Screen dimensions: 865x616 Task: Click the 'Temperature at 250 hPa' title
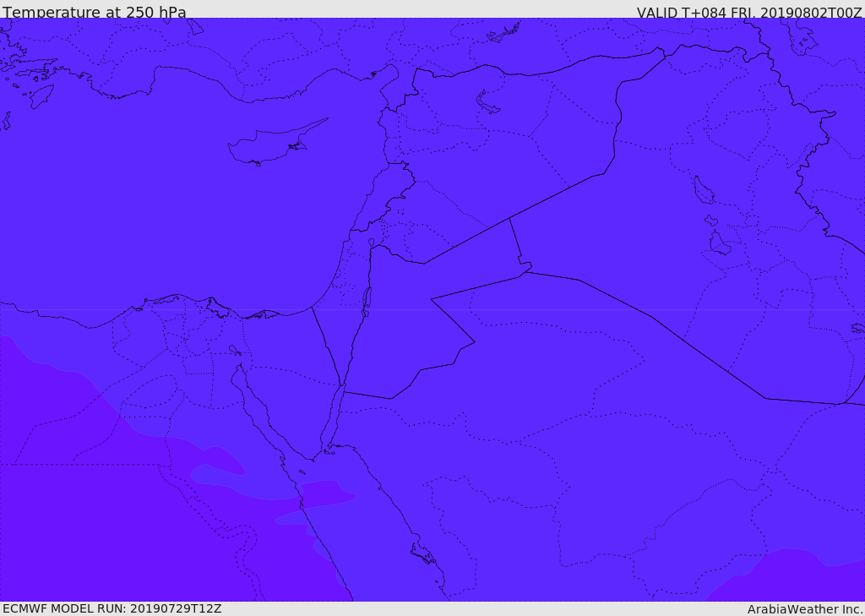[95, 12]
